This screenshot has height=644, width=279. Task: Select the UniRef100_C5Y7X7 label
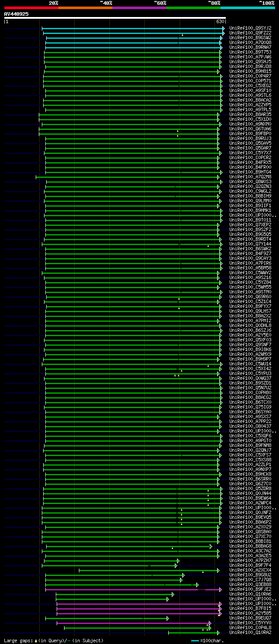[250, 153]
